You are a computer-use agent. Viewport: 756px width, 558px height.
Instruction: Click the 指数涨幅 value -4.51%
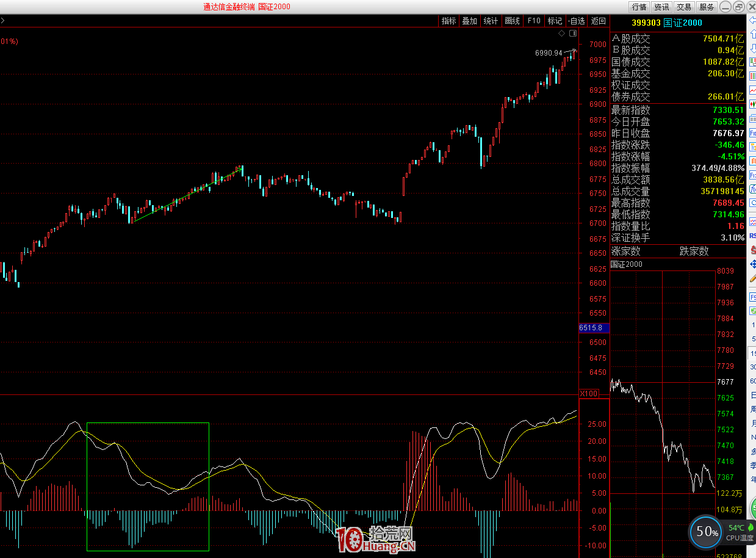[x=731, y=156]
